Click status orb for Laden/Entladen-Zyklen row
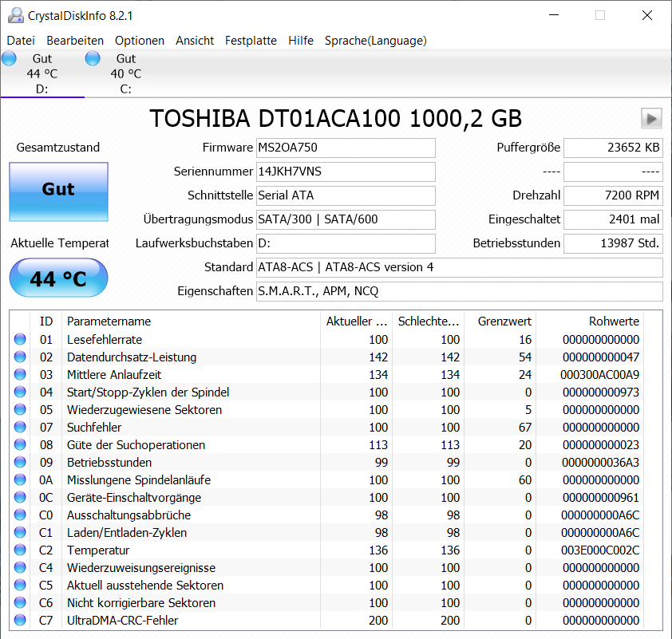This screenshot has width=672, height=639. 20,532
